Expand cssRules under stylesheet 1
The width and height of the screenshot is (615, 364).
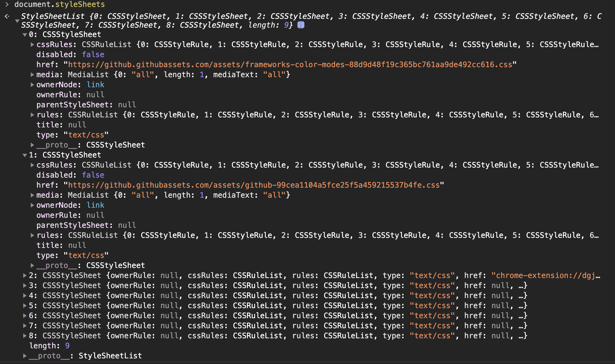click(x=32, y=165)
